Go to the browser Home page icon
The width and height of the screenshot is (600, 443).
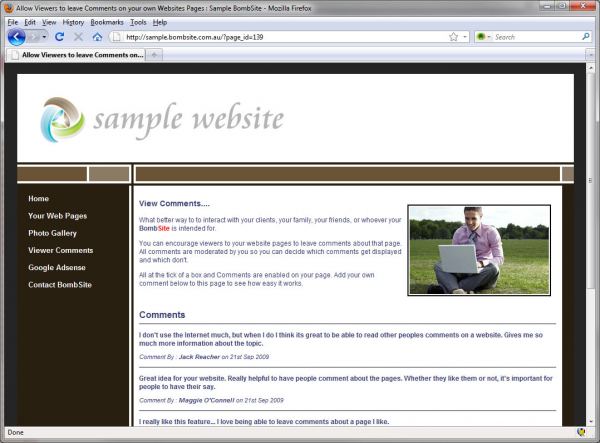click(x=97, y=36)
